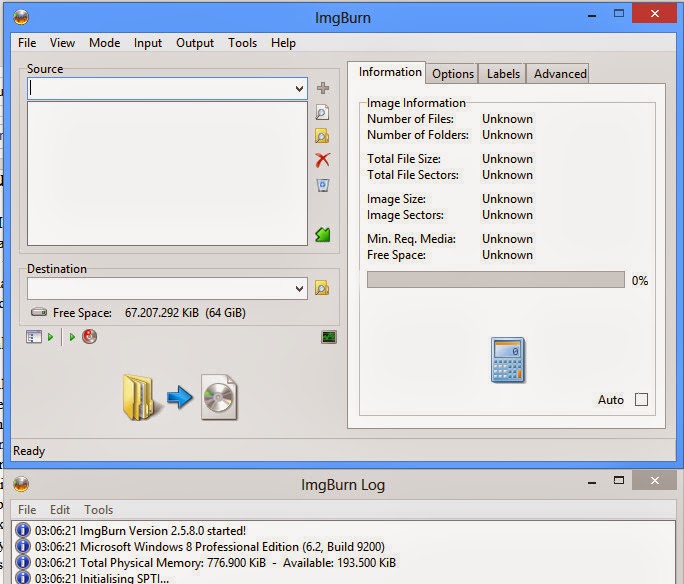This screenshot has width=684, height=584.
Task: Click the Unknown value beside Total File Size
Action: tap(507, 159)
